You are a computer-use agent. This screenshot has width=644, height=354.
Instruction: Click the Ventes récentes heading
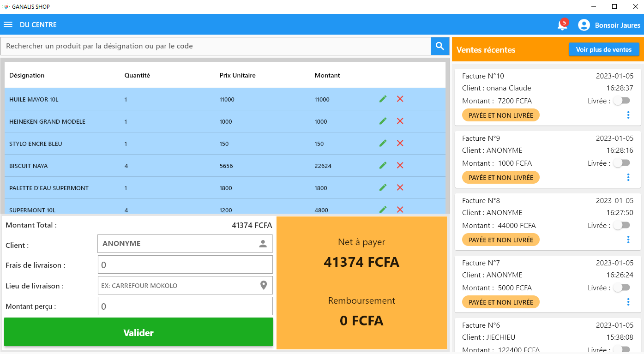pos(486,49)
